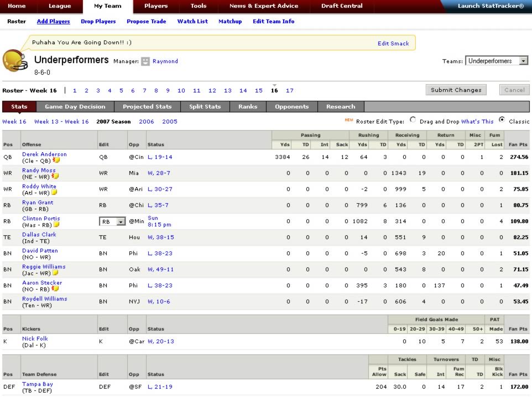
Task: Open the Research tab
Action: 341,107
